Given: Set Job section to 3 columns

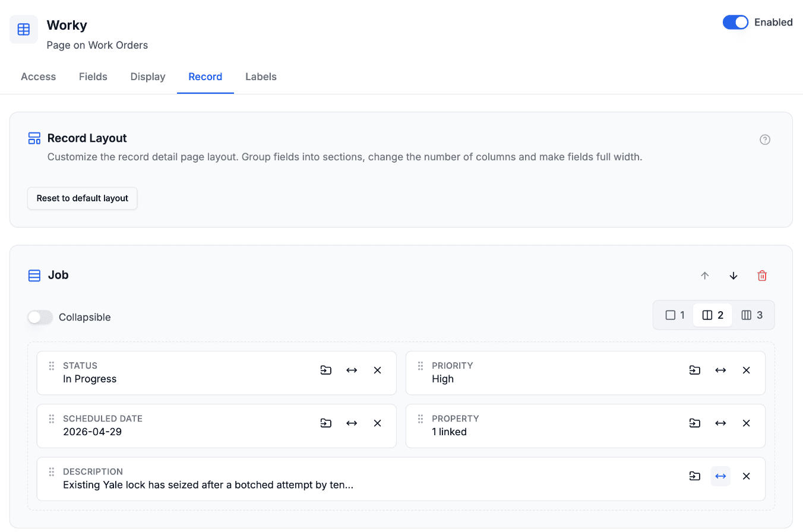Looking at the screenshot, I should click(752, 315).
